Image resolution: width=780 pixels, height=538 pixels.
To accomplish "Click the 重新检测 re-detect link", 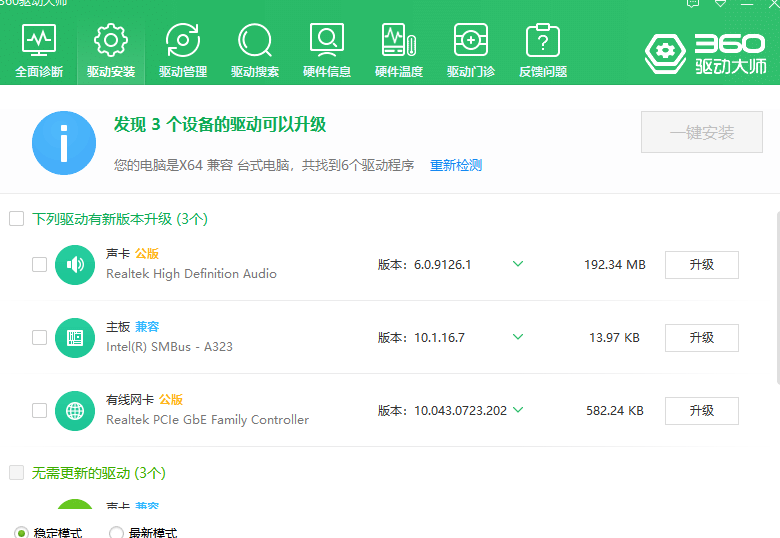I will [456, 165].
